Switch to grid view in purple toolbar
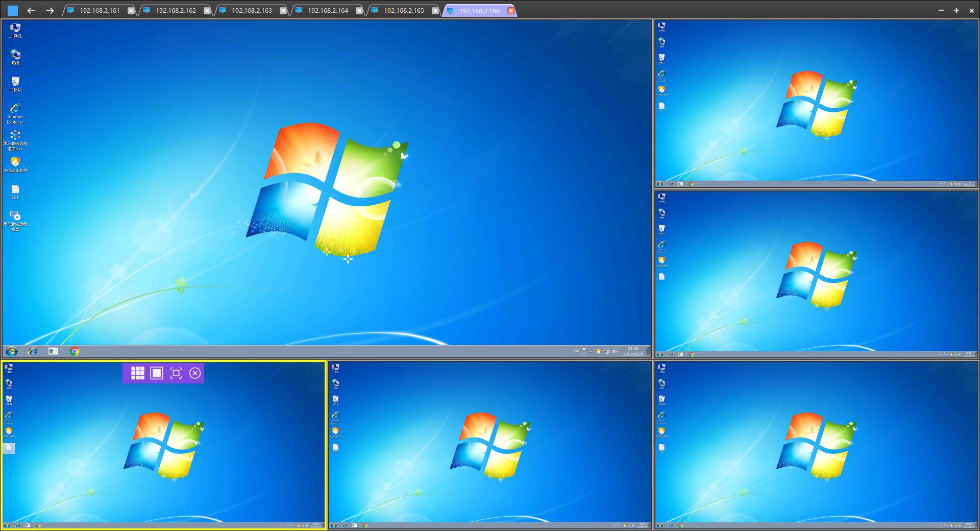The image size is (980, 531). [138, 373]
